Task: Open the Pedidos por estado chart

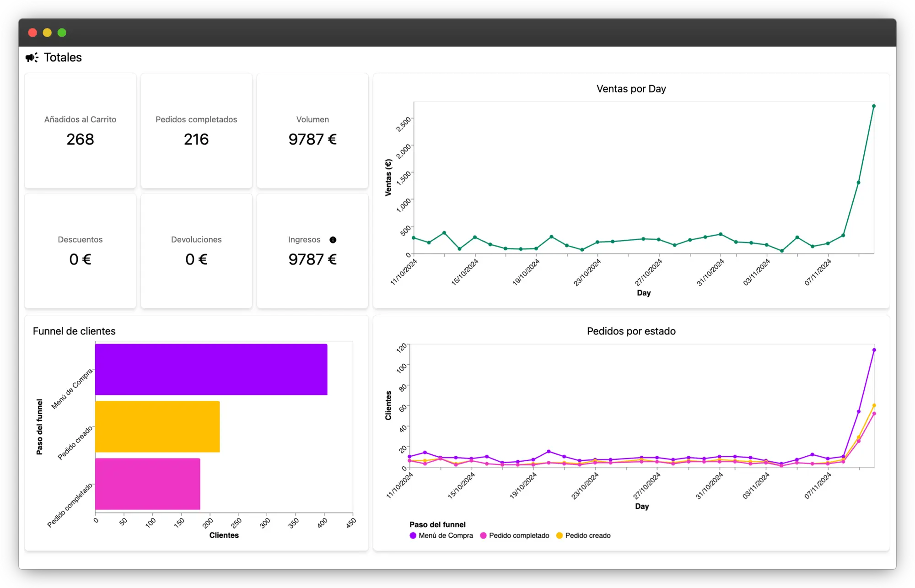Action: pos(631,331)
